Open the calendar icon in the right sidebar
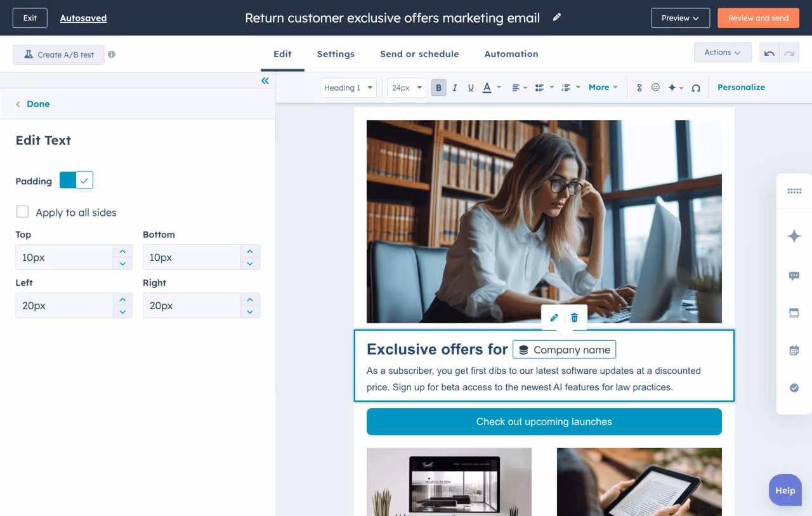The image size is (812, 516). [794, 350]
